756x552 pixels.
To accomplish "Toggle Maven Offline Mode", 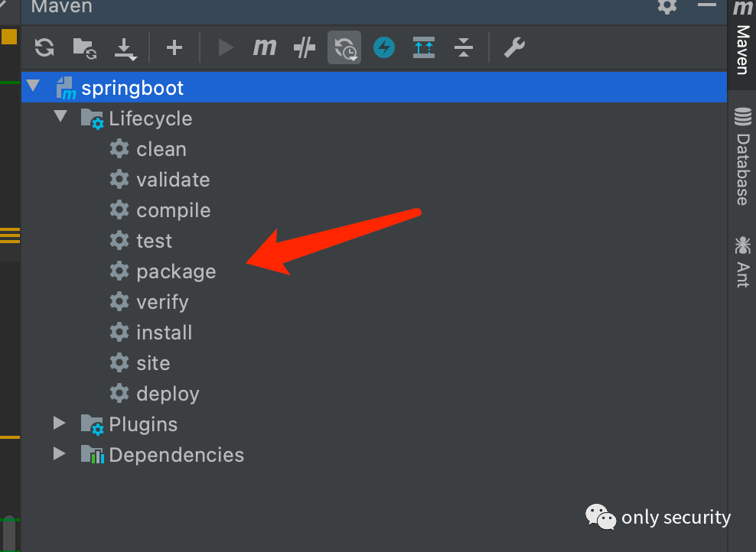I will coord(305,47).
